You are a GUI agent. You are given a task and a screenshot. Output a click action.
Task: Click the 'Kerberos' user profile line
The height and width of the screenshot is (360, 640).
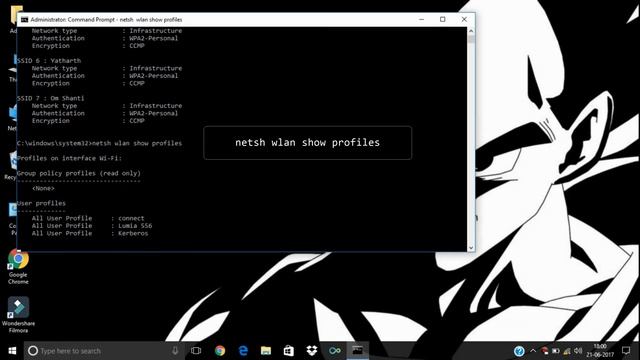coord(90,233)
